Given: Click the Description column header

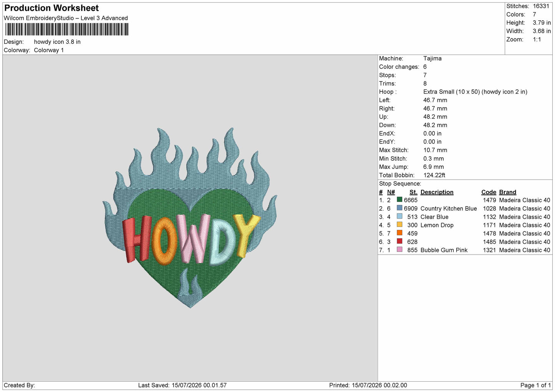Looking at the screenshot, I should point(437,192).
